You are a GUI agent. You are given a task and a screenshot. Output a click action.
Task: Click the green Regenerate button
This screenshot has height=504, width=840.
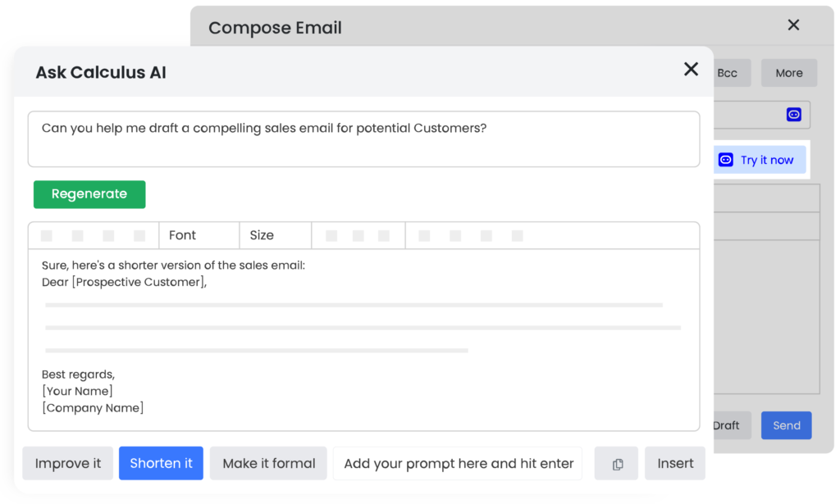(89, 194)
